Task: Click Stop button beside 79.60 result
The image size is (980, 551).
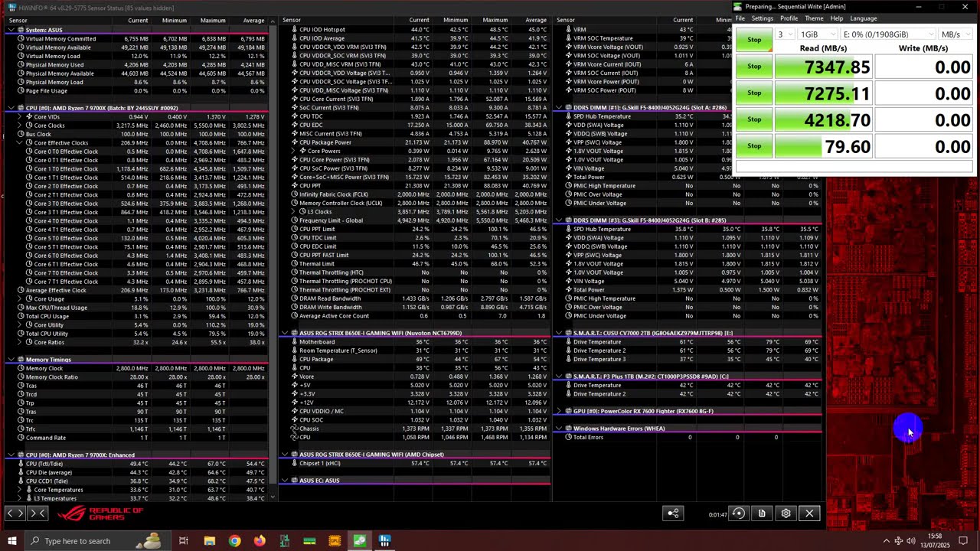Action: point(754,145)
